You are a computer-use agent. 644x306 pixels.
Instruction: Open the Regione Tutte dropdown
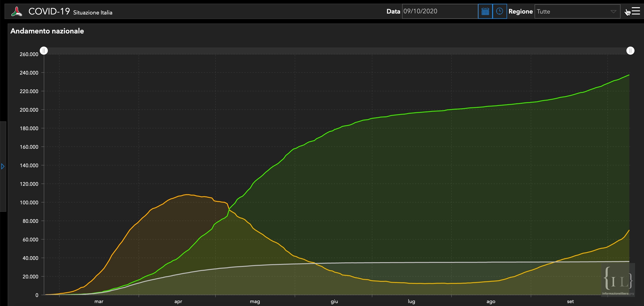[x=572, y=12]
